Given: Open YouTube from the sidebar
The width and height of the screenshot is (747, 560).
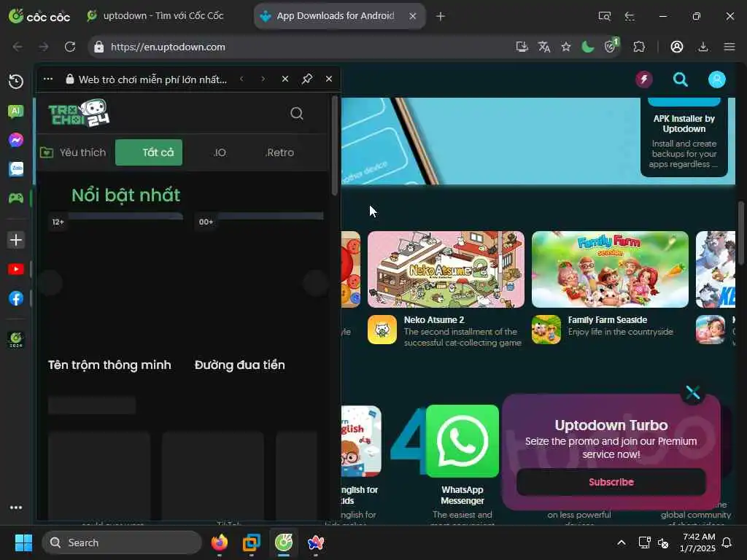Looking at the screenshot, I should [16, 269].
